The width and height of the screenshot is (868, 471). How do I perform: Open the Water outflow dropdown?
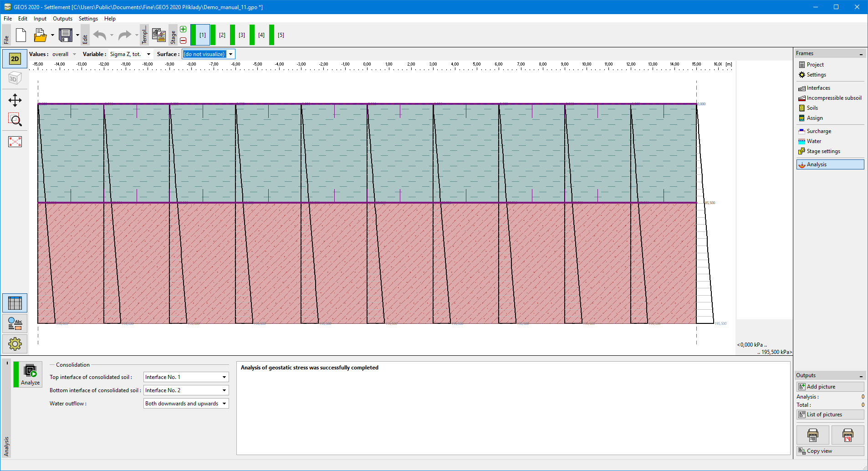224,403
